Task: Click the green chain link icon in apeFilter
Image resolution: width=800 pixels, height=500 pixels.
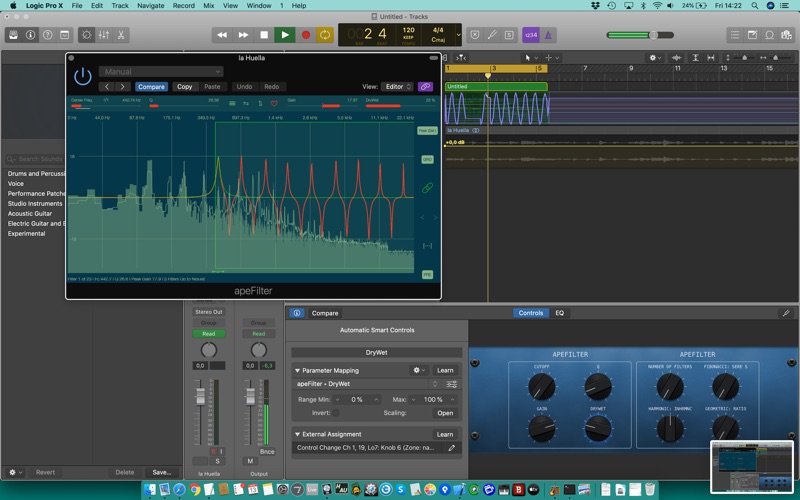Action: (x=427, y=188)
